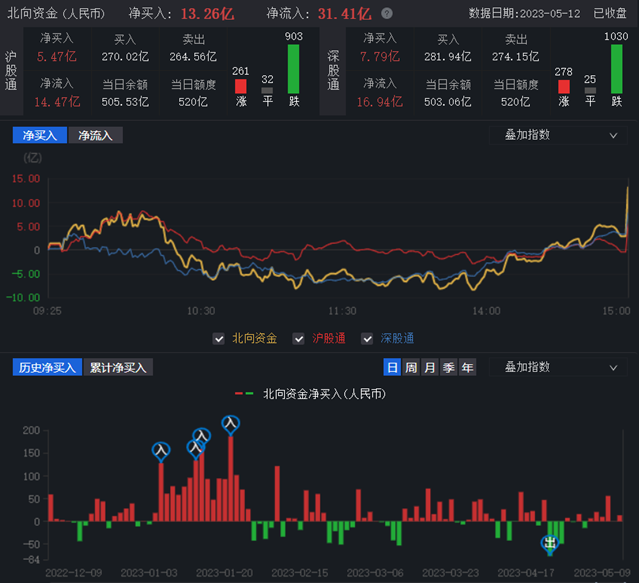The image size is (639, 583).
Task: Click the help icon beside 净流入 31.41亿
Action: pyautogui.click(x=387, y=14)
